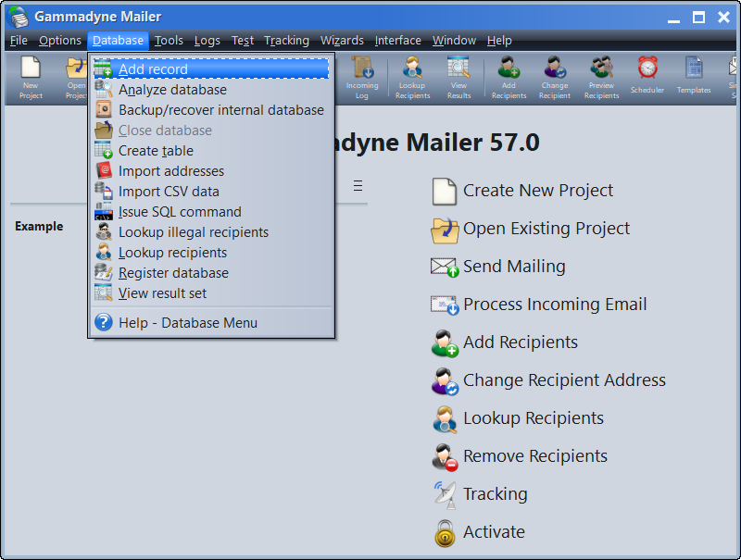Open the Interface menu
The width and height of the screenshot is (741, 560).
coord(398,41)
